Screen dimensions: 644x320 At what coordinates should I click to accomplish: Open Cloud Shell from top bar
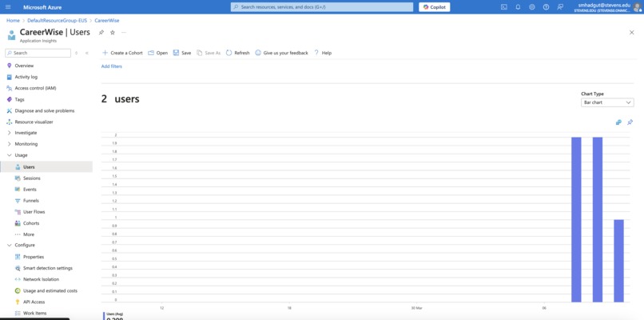click(x=504, y=7)
